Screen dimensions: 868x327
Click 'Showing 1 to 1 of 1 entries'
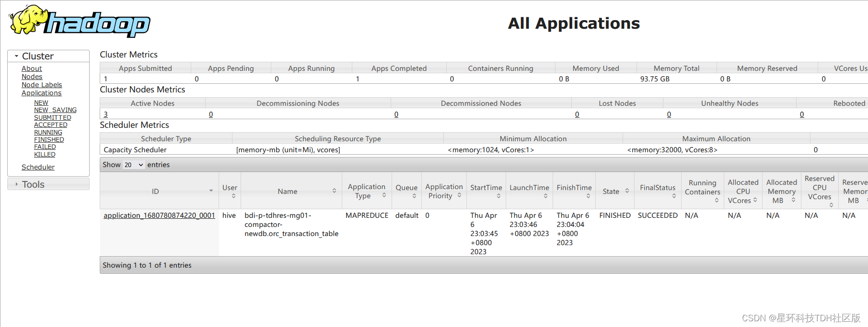(x=147, y=265)
